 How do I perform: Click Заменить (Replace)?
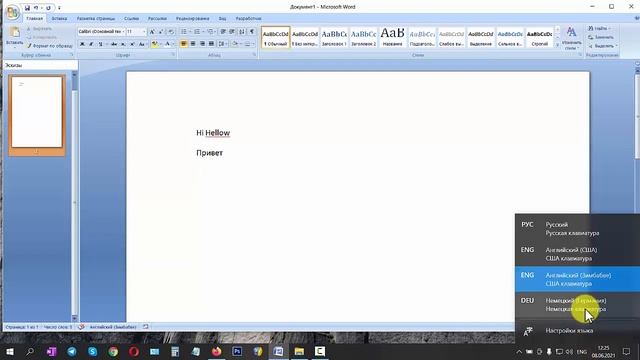(x=601, y=37)
